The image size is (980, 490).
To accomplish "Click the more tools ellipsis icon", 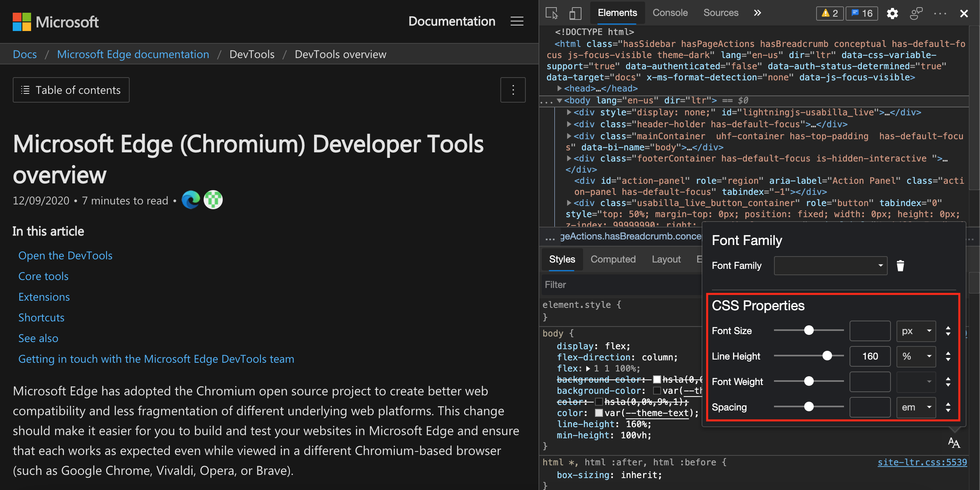I will point(941,13).
